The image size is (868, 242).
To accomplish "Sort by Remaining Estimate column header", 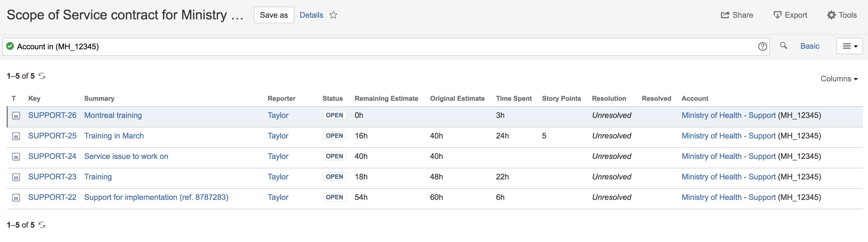I will point(386,99).
